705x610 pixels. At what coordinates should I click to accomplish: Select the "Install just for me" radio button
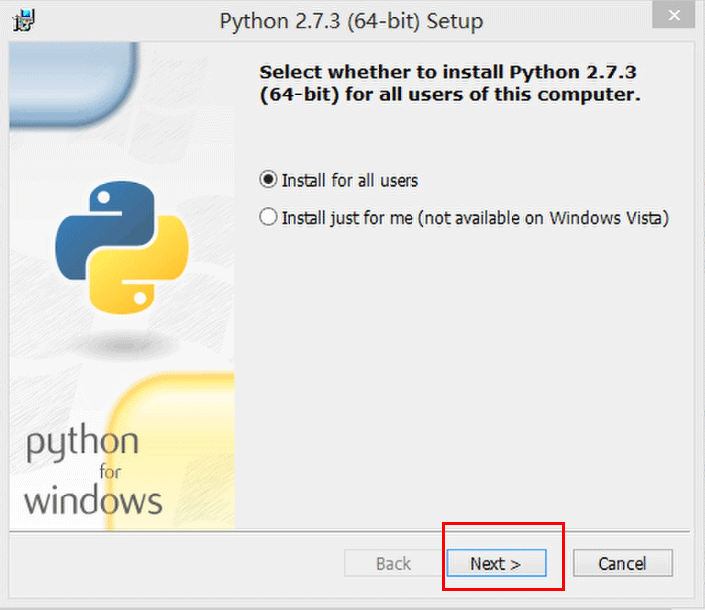[267, 217]
